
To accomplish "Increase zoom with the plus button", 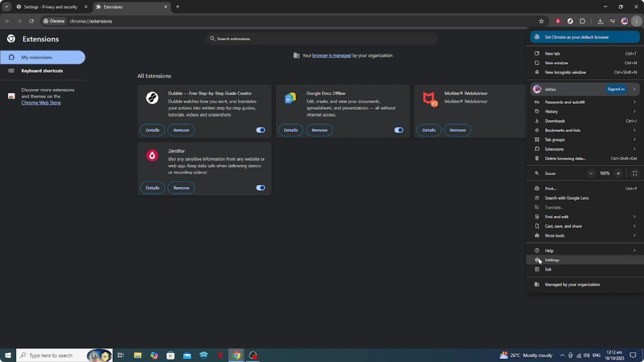I will (618, 173).
